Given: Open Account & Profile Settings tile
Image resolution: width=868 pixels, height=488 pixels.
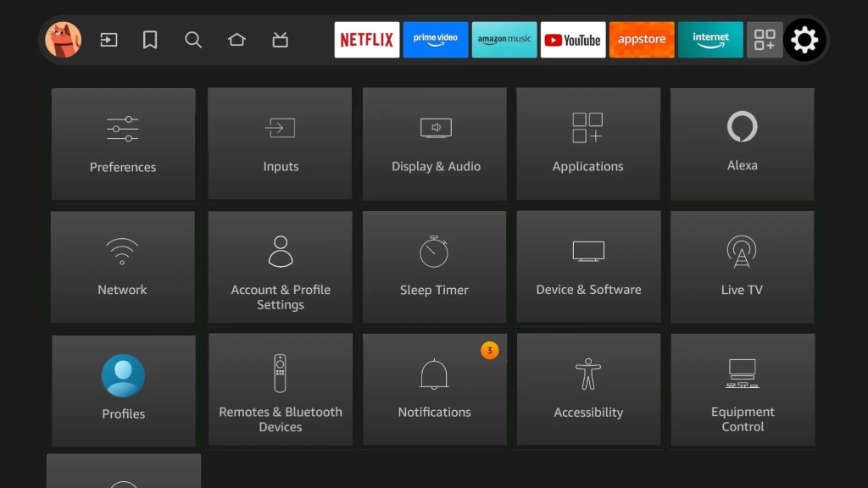Looking at the screenshot, I should click(x=280, y=267).
